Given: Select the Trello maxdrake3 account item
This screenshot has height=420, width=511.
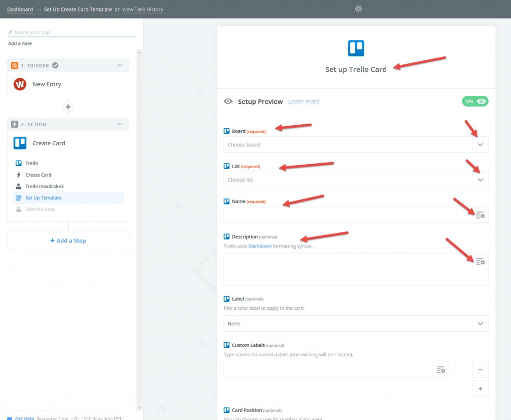Looking at the screenshot, I should pos(44,187).
